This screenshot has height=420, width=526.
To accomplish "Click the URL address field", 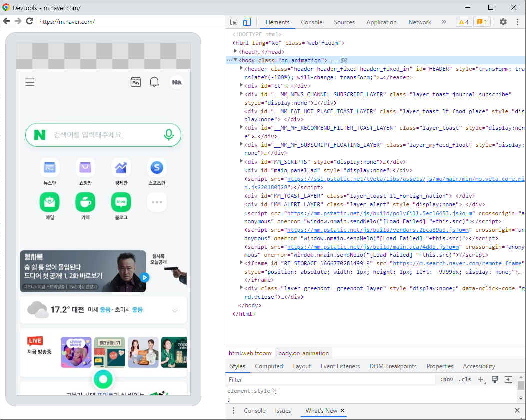I will point(130,22).
